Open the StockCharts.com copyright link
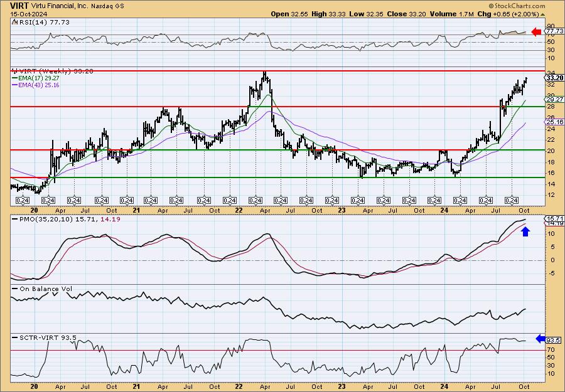This screenshot has height=392, width=565. (517, 6)
